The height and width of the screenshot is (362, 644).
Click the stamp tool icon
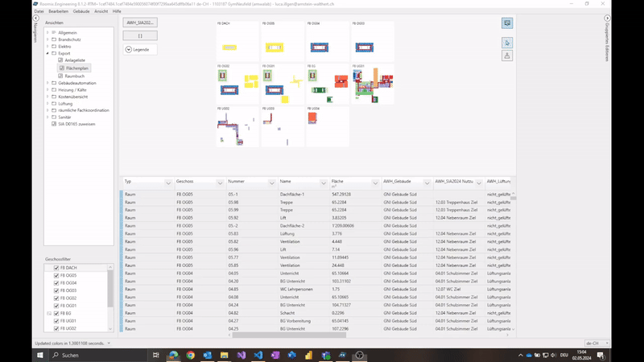click(506, 56)
